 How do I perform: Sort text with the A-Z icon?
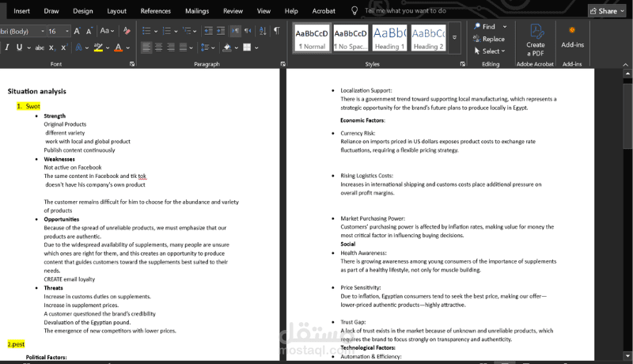pos(263,31)
